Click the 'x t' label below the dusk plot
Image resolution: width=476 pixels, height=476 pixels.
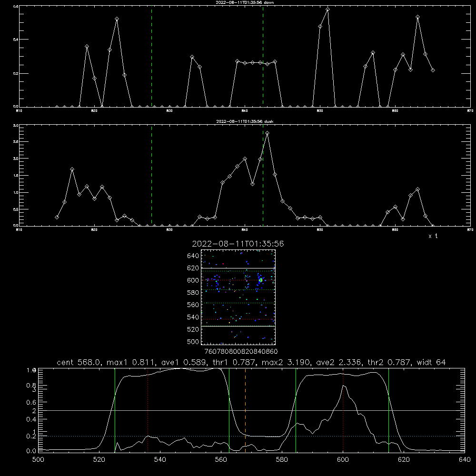pyautogui.click(x=433, y=236)
